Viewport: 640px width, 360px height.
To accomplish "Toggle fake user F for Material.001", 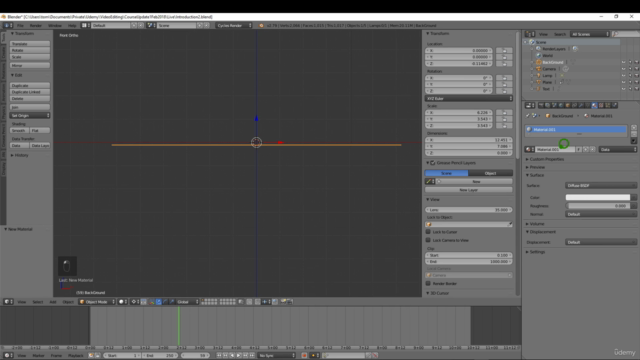I will [579, 149].
